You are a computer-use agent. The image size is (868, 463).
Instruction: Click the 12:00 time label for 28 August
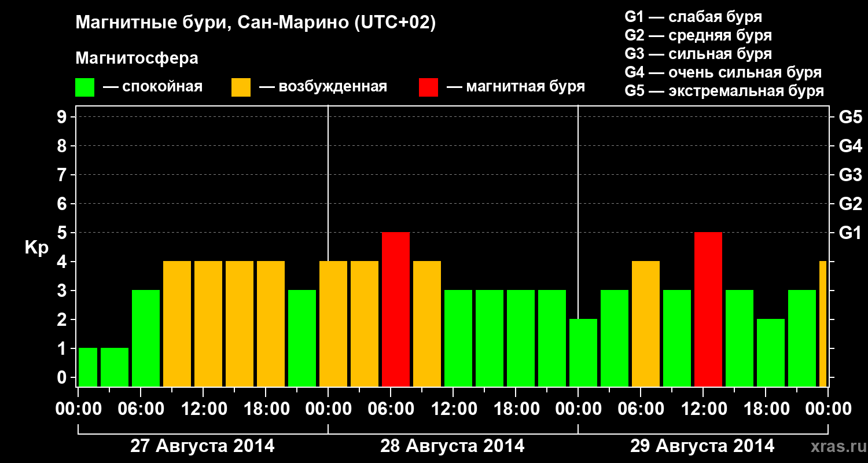click(453, 409)
